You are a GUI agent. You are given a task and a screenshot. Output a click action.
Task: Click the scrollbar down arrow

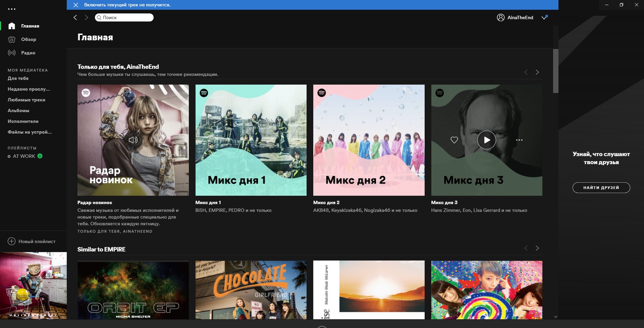(556, 317)
